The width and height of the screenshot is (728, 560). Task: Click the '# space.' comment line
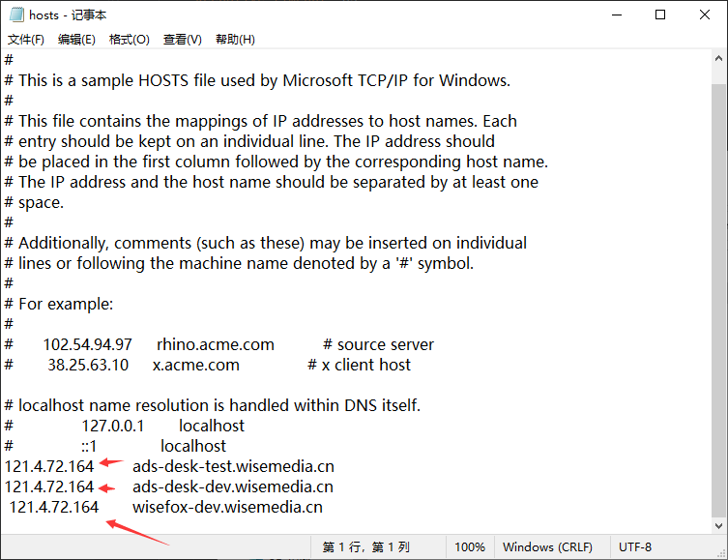34,203
